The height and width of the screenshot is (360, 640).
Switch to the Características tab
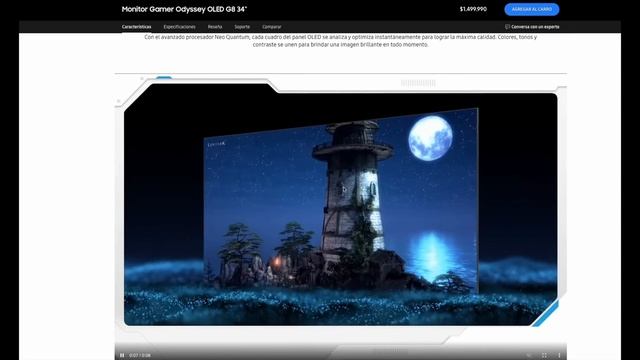click(136, 27)
